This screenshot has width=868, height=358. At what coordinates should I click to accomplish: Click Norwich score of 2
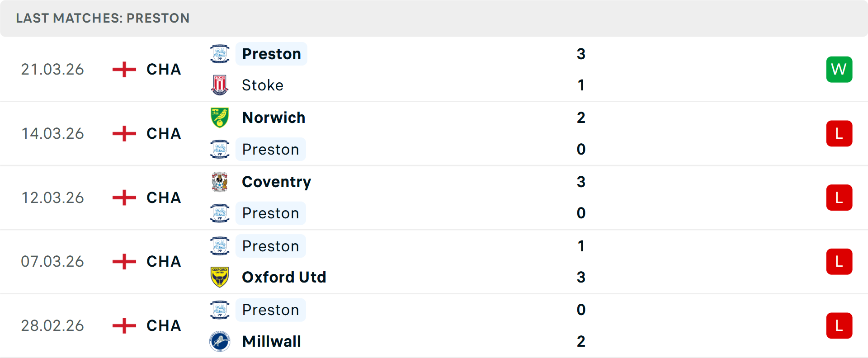tap(581, 118)
